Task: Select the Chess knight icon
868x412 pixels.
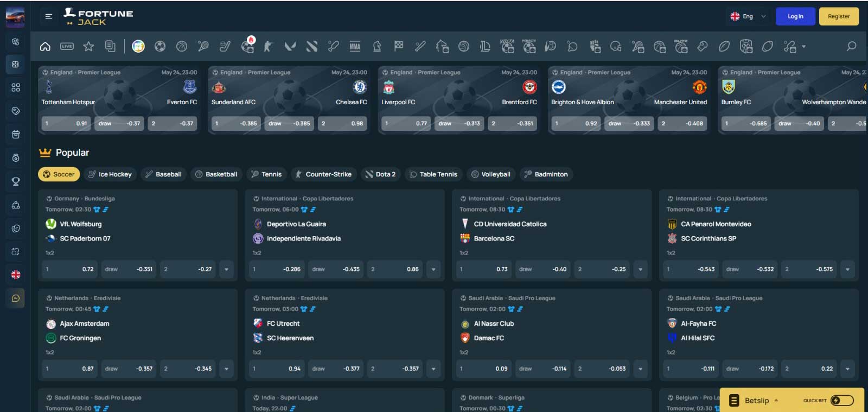Action: coord(377,47)
